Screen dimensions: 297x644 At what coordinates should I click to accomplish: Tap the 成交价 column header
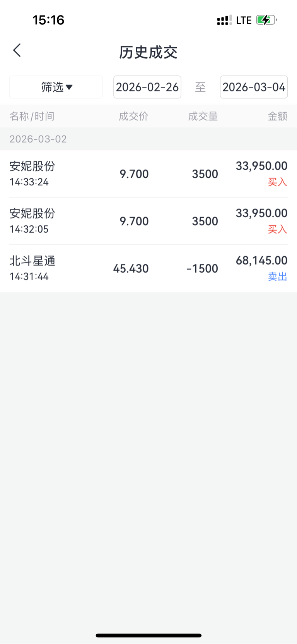click(133, 116)
